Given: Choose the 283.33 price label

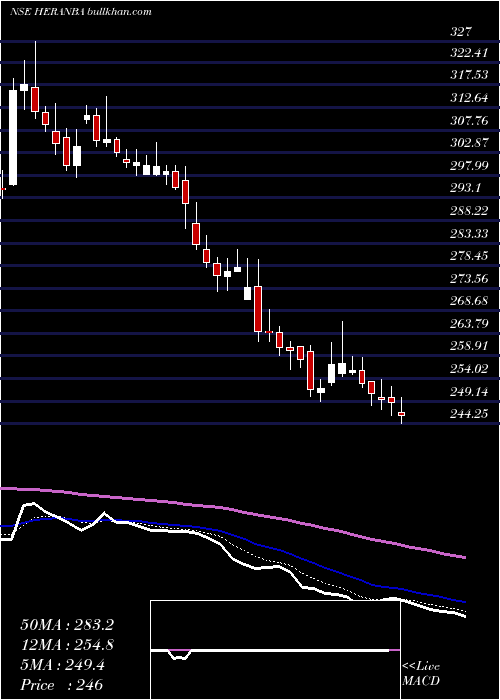Looking at the screenshot, I should point(469,233).
